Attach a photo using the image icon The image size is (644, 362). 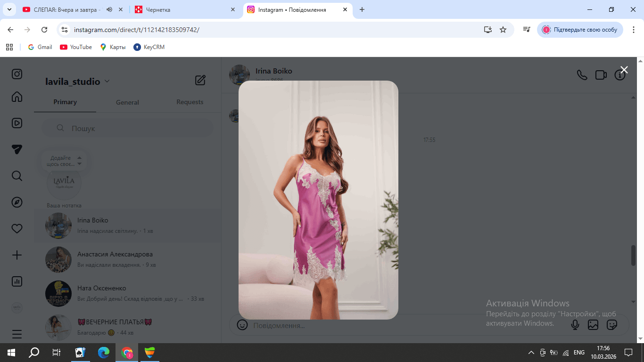593,325
